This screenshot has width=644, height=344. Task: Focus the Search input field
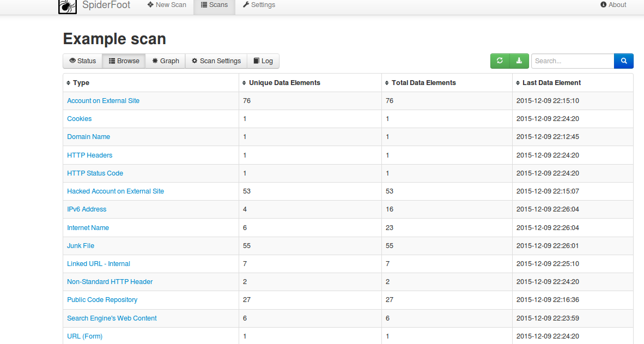click(x=573, y=61)
